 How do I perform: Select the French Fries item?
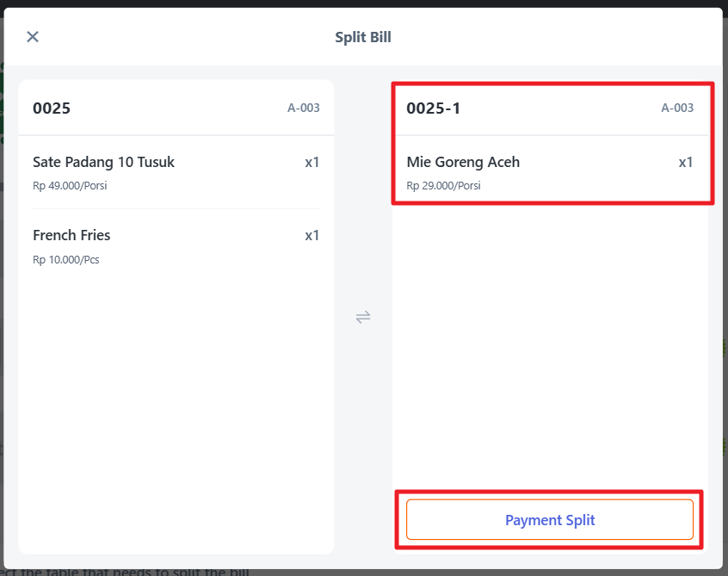coord(71,236)
